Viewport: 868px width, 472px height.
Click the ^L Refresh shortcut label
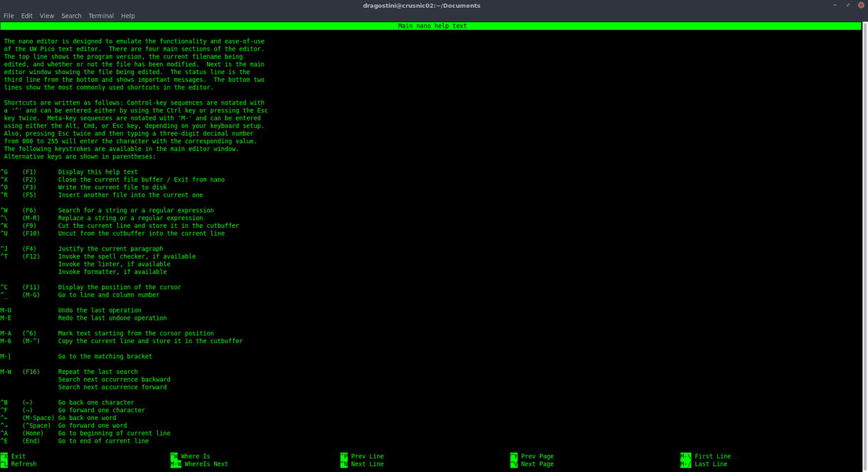(18, 464)
